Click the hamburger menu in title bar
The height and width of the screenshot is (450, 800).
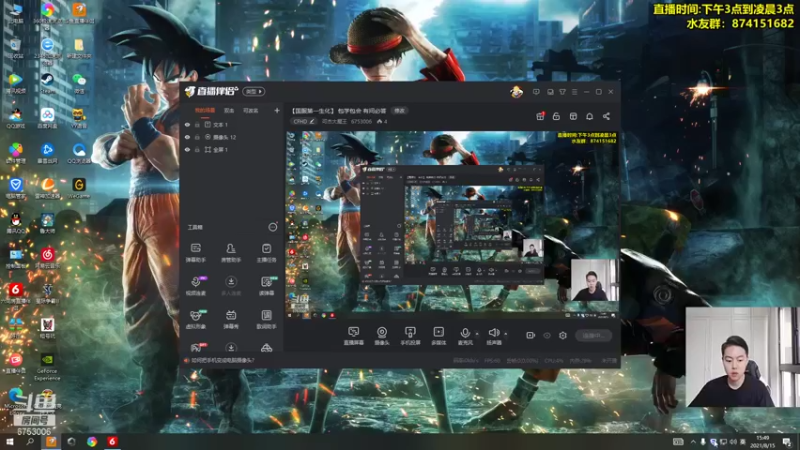point(574,92)
